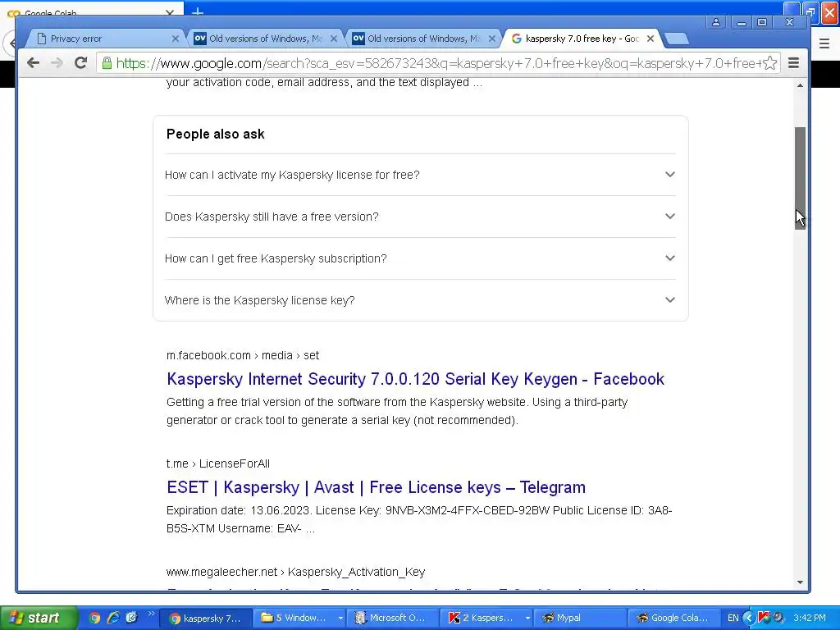Launch Internet Explorer from quick launch
The width and height of the screenshot is (840, 630).
[x=113, y=618]
